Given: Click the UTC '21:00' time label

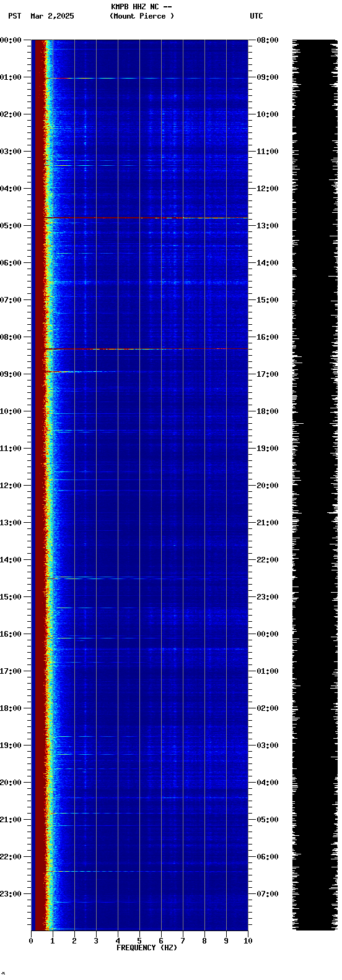Looking at the screenshot, I should point(267,523).
